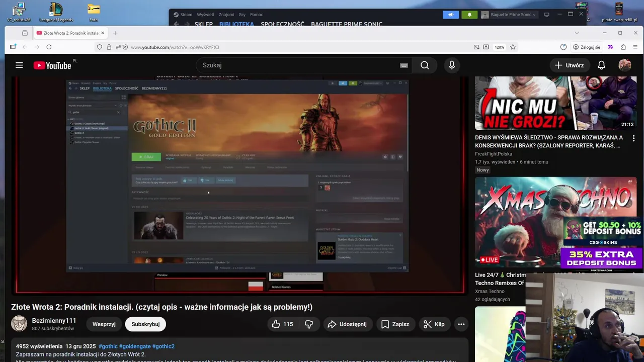644x362 pixels.
Task: Click the browser new tab plus button
Action: click(x=115, y=33)
